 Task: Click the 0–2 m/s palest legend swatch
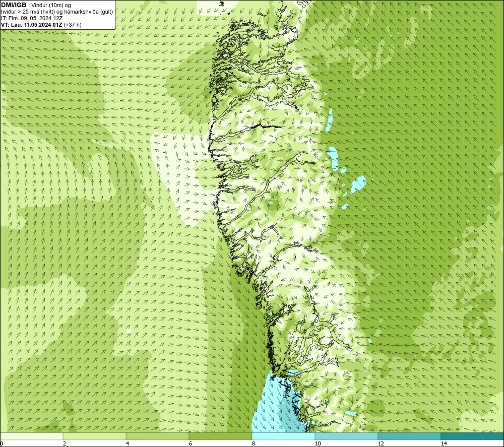coord(31,436)
